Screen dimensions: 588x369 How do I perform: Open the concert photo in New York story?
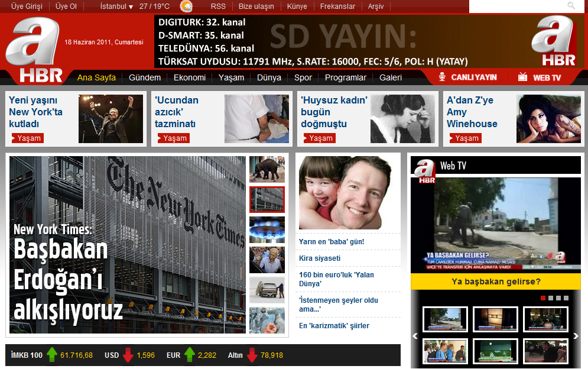point(111,119)
